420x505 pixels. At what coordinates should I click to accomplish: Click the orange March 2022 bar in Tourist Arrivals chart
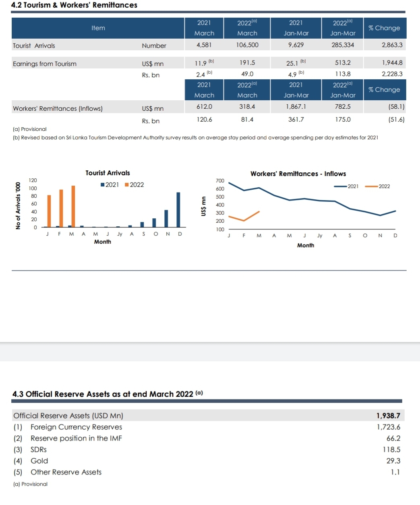[73, 206]
